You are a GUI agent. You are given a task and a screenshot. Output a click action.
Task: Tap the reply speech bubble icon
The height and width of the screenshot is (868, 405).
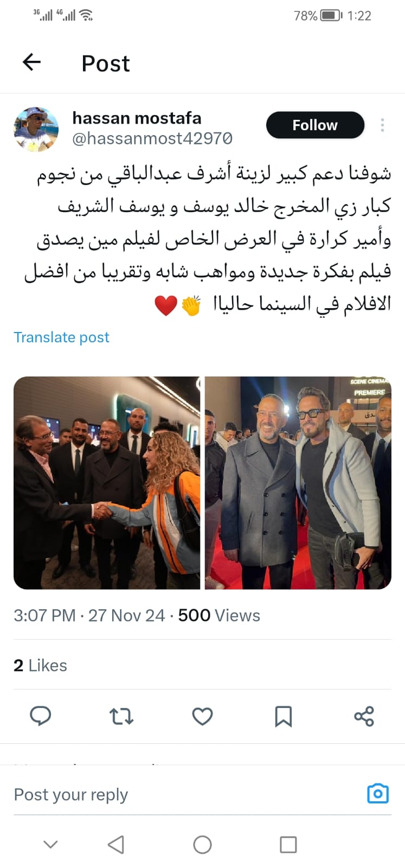[40, 716]
